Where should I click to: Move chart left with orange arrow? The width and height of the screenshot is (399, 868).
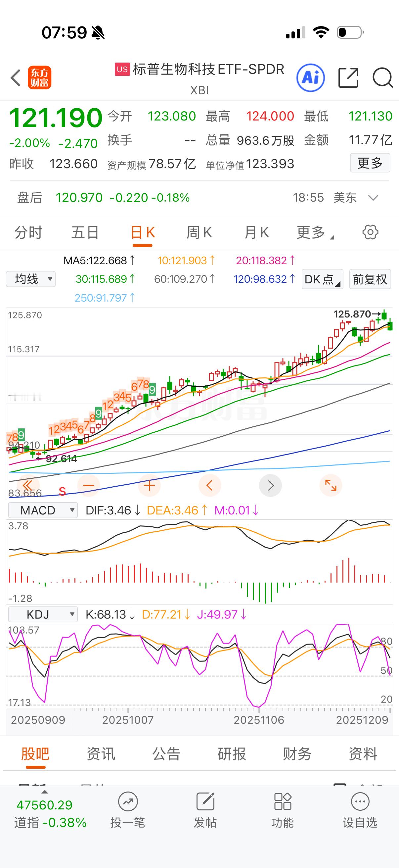click(x=209, y=486)
